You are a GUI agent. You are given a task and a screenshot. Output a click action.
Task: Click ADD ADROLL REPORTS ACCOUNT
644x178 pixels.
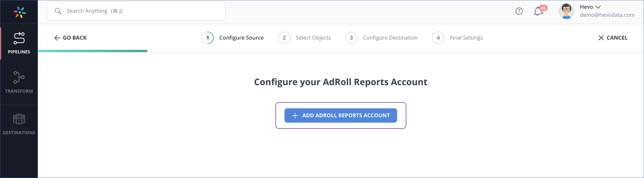coord(340,115)
